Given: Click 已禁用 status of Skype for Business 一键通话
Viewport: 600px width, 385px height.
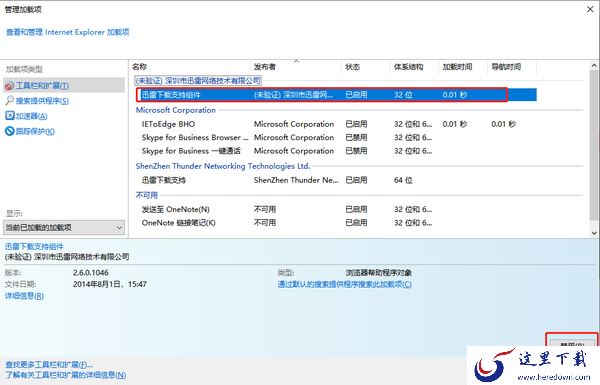Looking at the screenshot, I should click(356, 151).
